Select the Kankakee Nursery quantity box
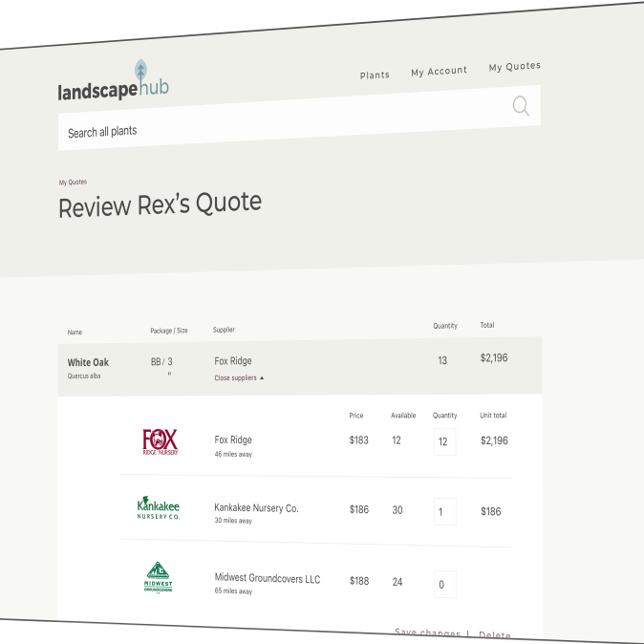 click(444, 512)
